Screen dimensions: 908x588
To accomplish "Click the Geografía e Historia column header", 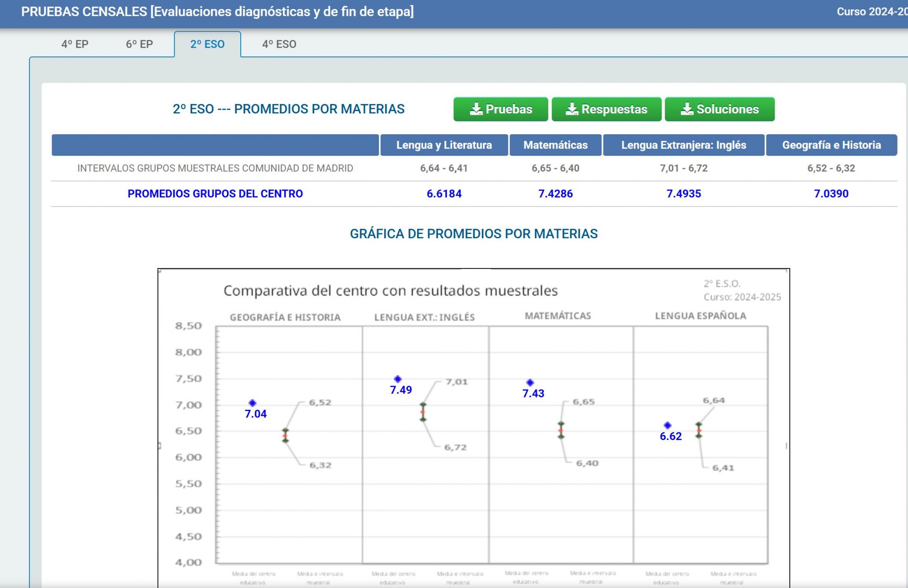I will [832, 145].
